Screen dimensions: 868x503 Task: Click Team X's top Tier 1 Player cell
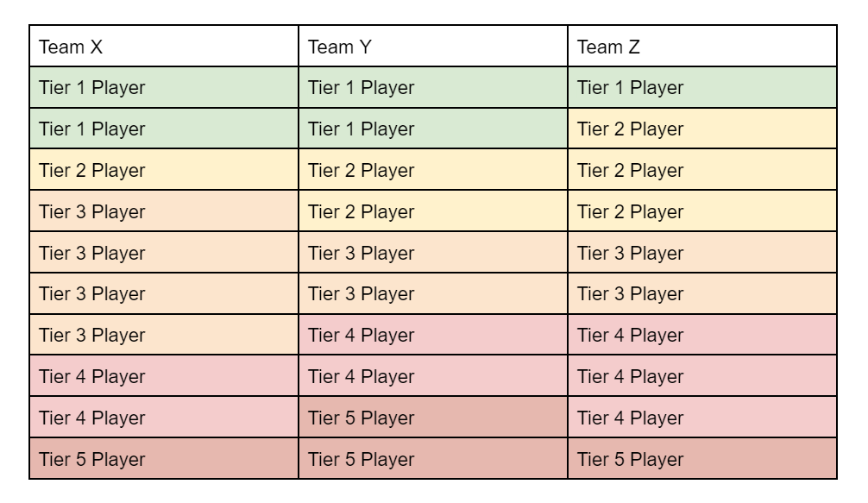(x=164, y=87)
